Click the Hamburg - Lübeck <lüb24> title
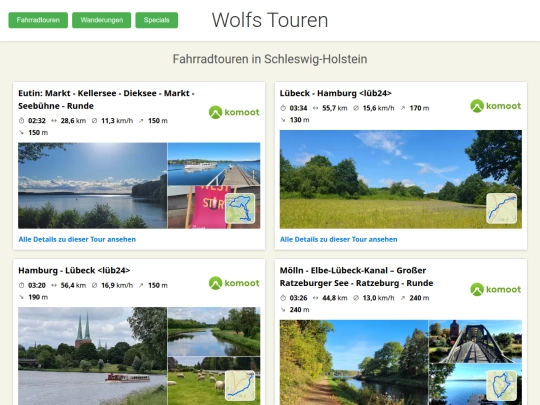This screenshot has height=405, width=540. point(74,270)
